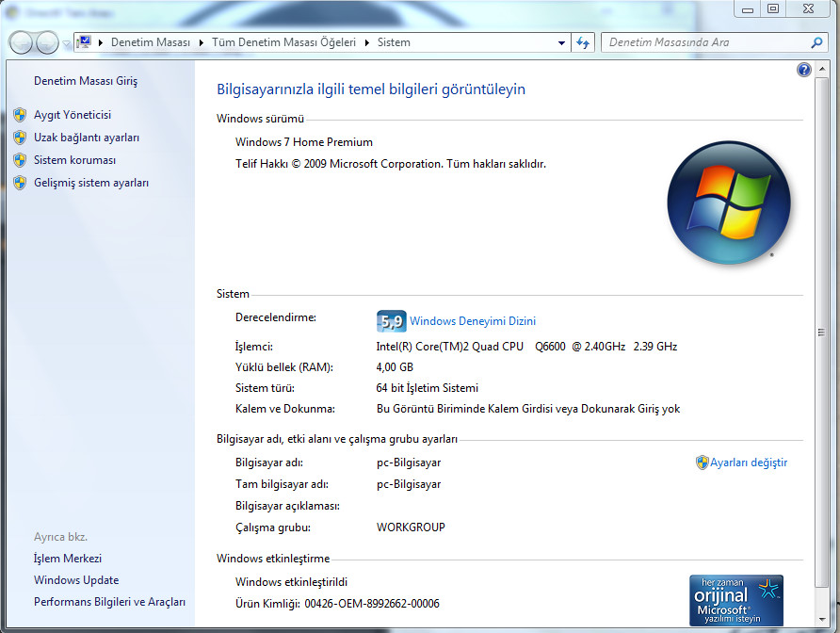Viewport: 840px width, 633px height.
Task: Click the vertical scrollbar on the right
Action: coord(820,332)
